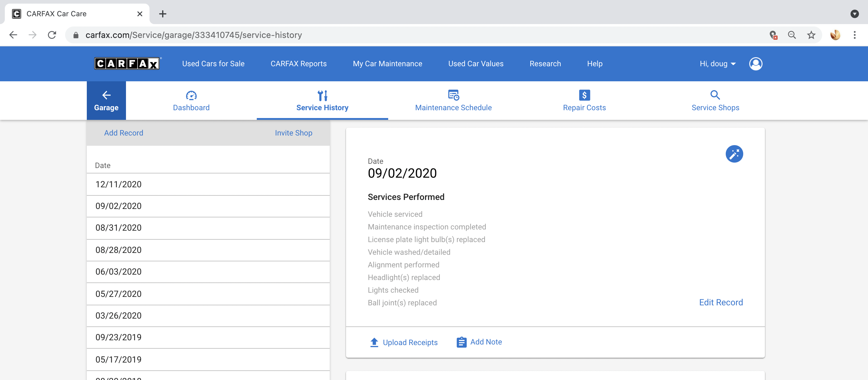The image size is (868, 380).
Task: Click browser back arrow
Action: point(13,35)
